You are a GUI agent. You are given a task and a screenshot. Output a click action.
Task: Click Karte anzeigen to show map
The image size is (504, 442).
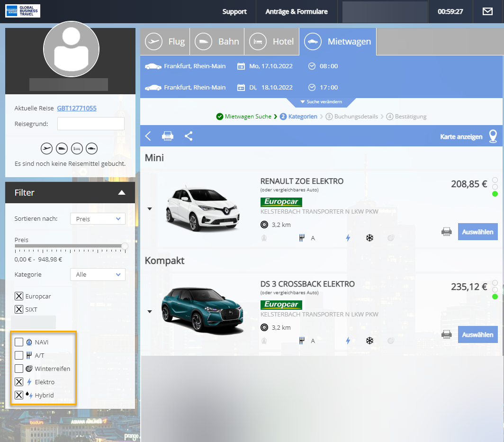[461, 136]
